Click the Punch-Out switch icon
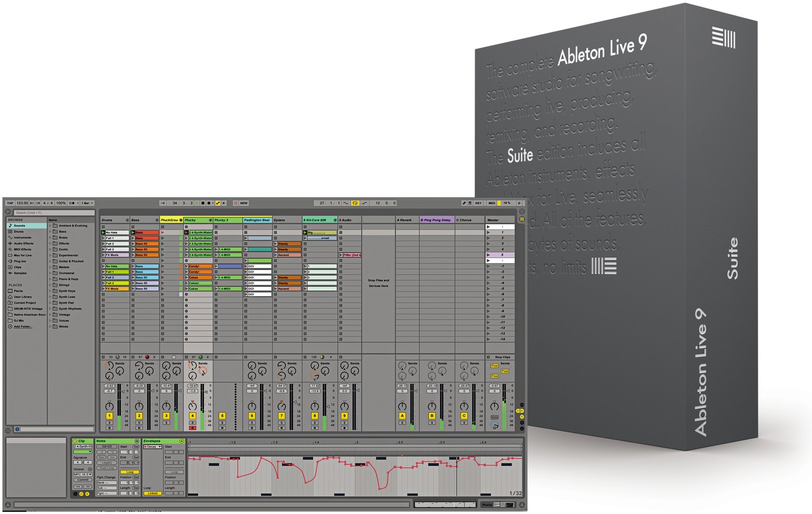 click(364, 203)
